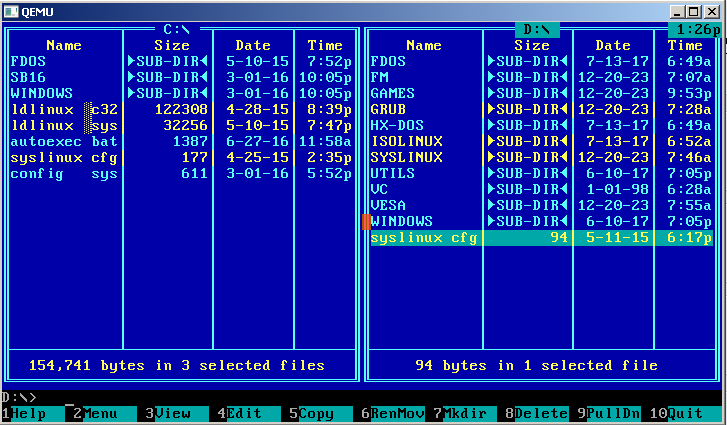Click Date column header in left panel

(x=253, y=45)
